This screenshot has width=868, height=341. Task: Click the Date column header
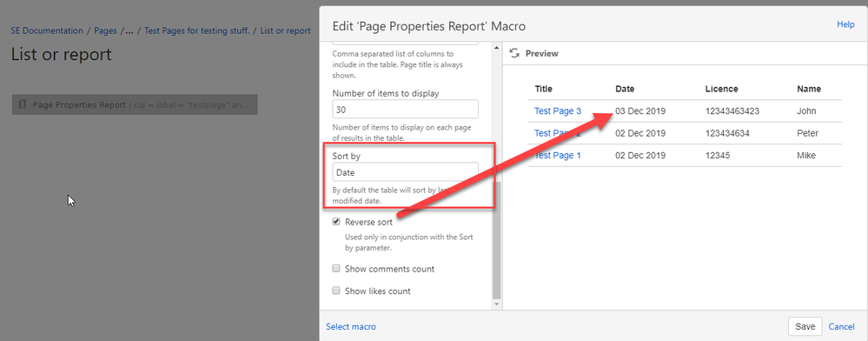[x=625, y=89]
